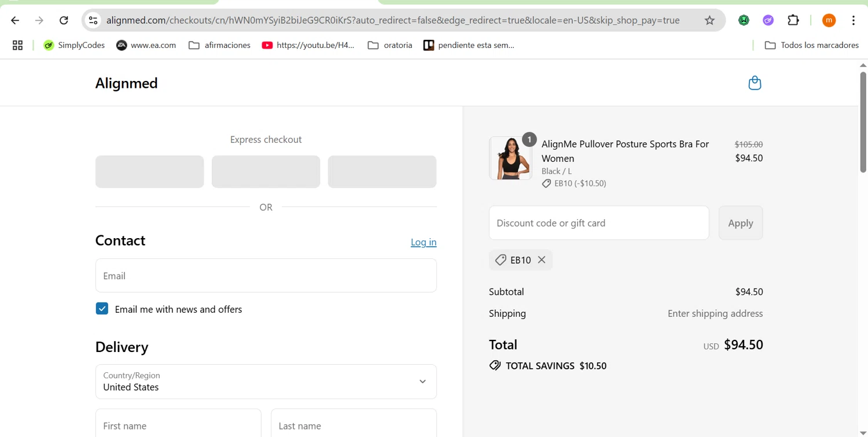Open the orange profile avatar
Image resolution: width=868 pixels, height=437 pixels.
(x=829, y=20)
